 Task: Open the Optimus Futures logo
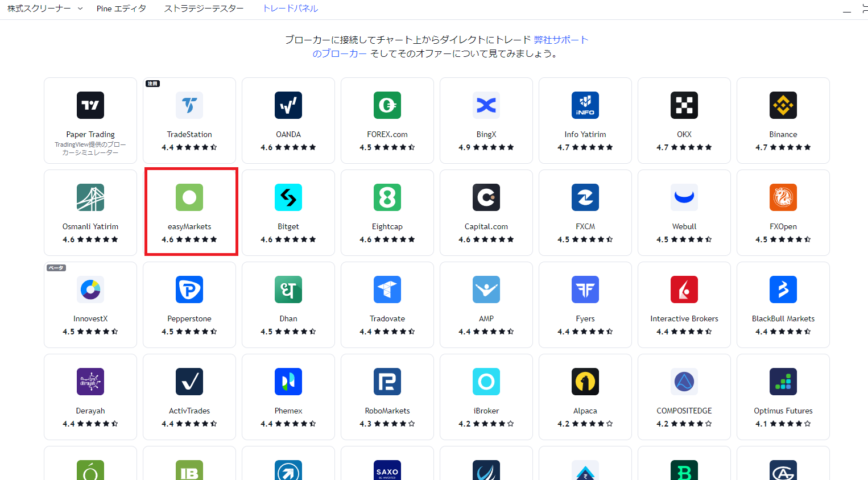[x=783, y=382]
